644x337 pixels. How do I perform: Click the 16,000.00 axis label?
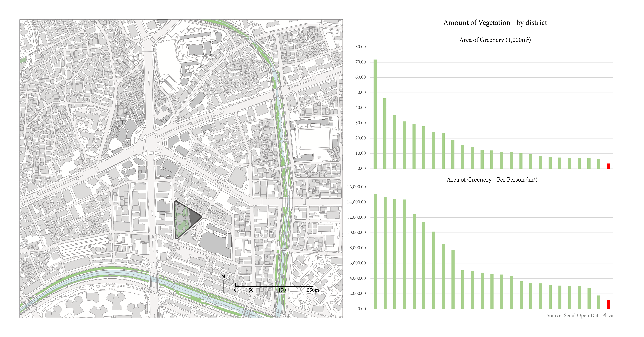coord(356,187)
